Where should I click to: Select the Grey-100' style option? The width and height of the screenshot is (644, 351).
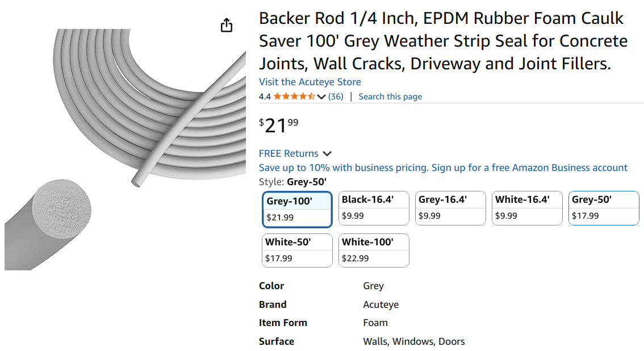297,209
